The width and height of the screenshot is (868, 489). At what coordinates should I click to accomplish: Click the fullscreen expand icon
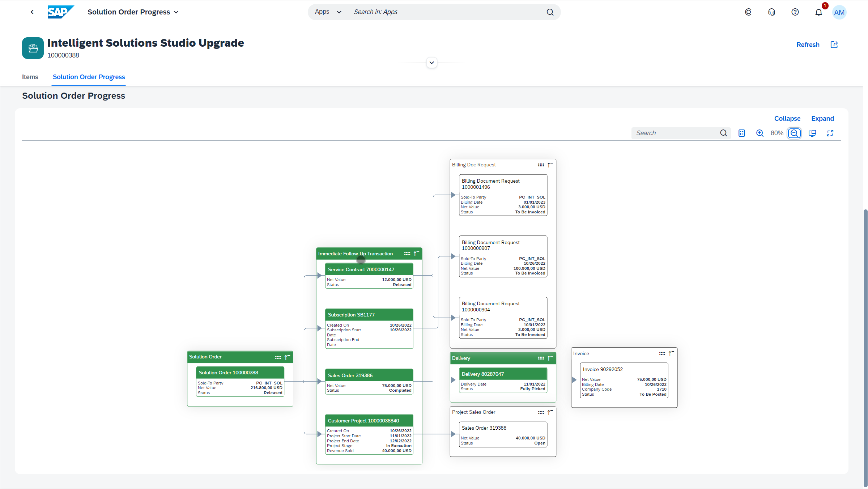pyautogui.click(x=830, y=133)
